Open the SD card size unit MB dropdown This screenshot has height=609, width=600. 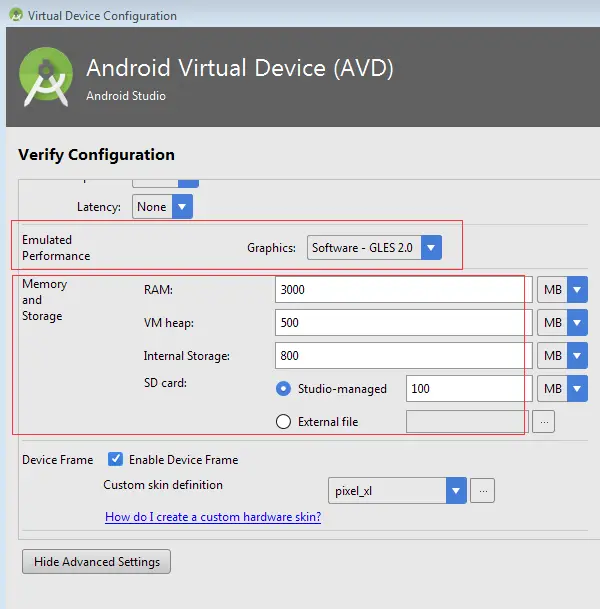(562, 388)
